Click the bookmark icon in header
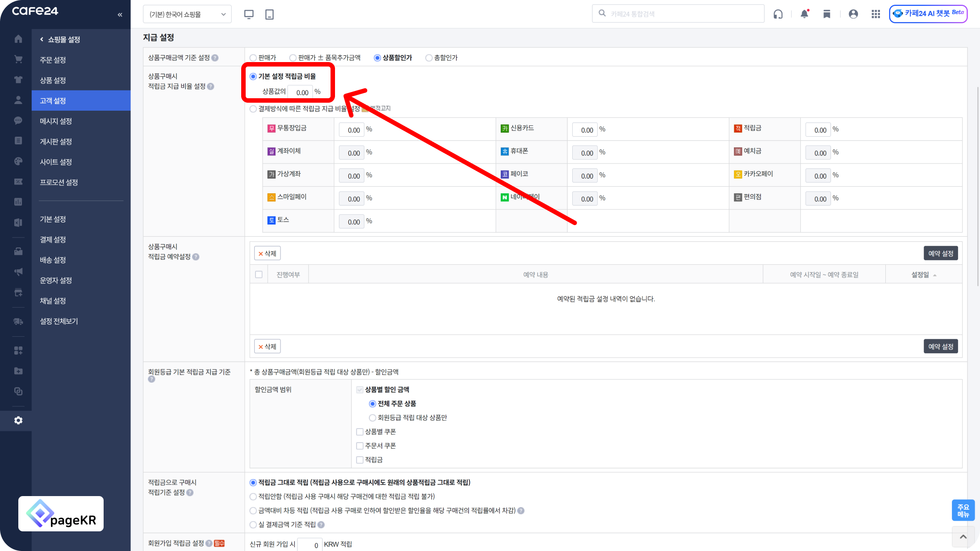Image resolution: width=980 pixels, height=551 pixels. [x=827, y=14]
